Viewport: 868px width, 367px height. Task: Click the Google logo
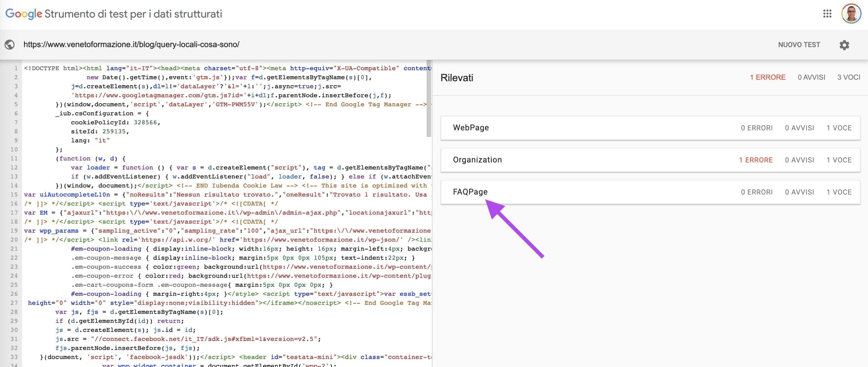tap(24, 14)
